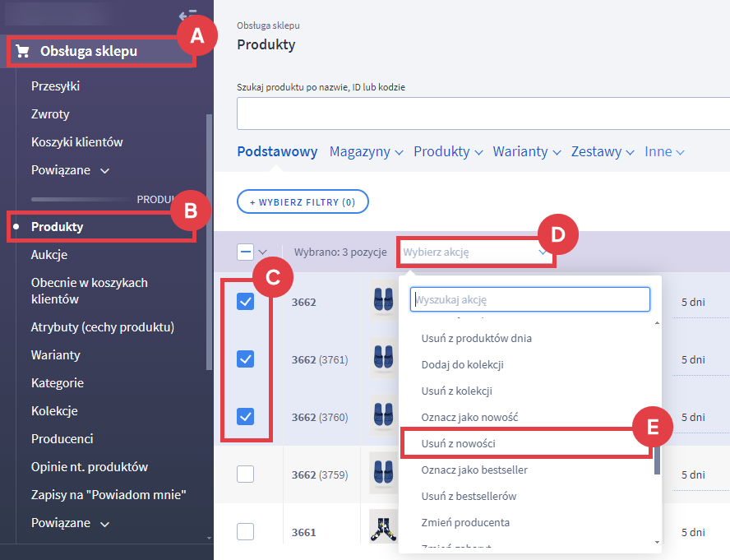Open selection options arrow next to select-all checkbox
Image resolution: width=730 pixels, height=560 pixels.
[x=263, y=252]
